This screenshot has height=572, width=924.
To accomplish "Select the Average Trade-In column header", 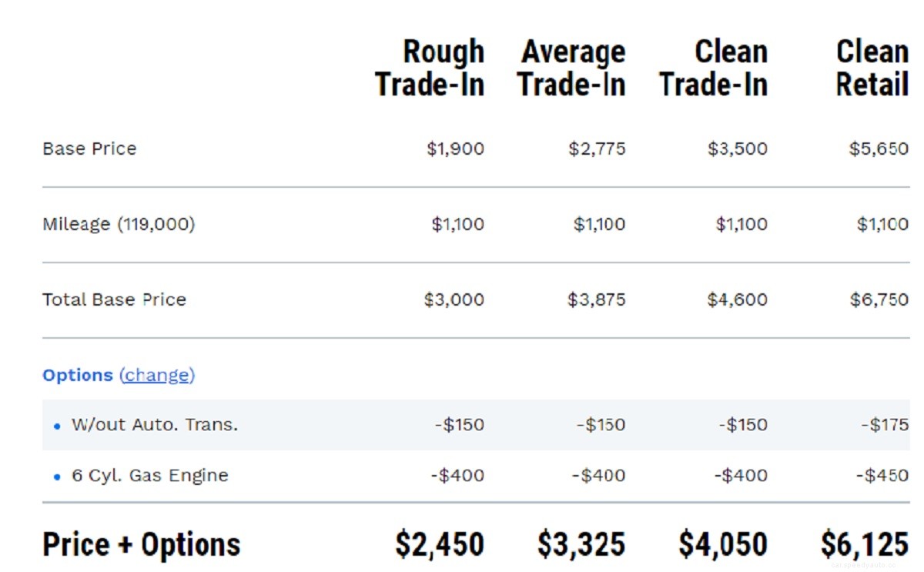I will [x=571, y=68].
